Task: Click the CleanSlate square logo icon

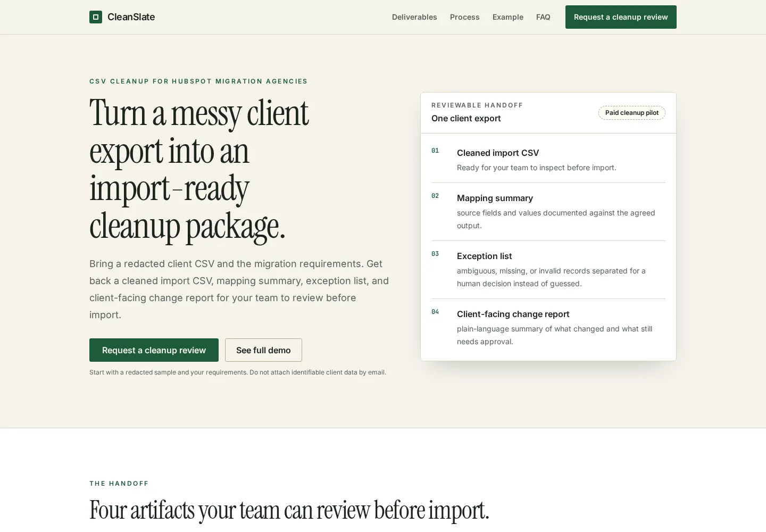Action: [96, 17]
